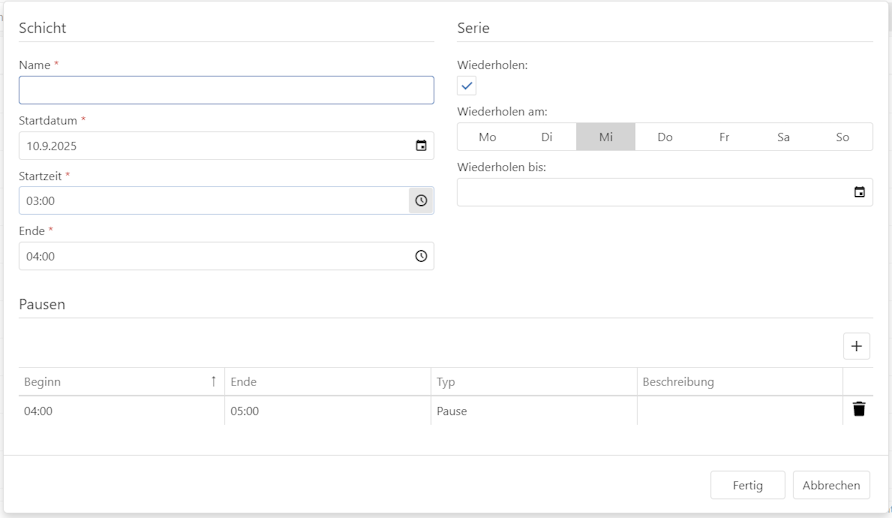Open the Startzeit clock picker icon
Viewport: 892px width, 518px height.
[x=421, y=201]
